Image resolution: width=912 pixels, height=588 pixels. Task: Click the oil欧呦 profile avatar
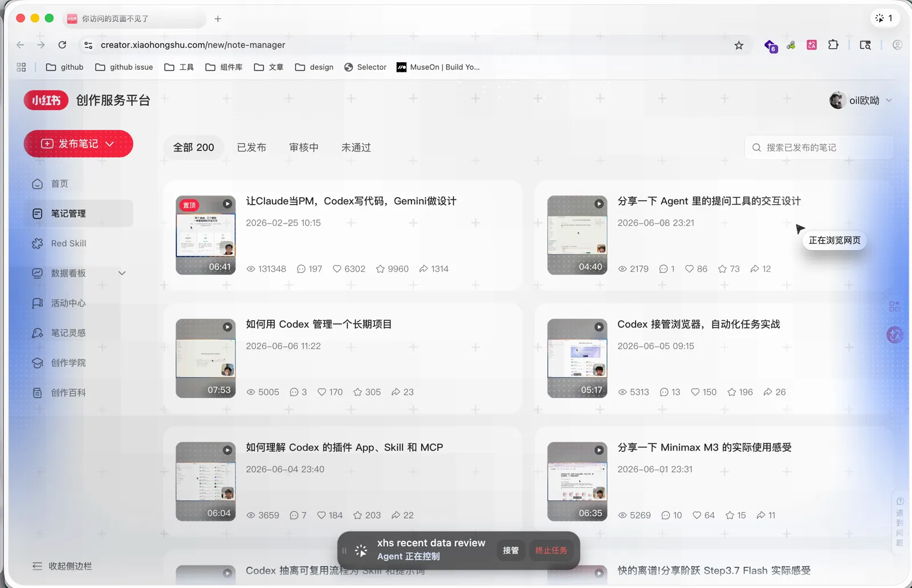pyautogui.click(x=837, y=100)
